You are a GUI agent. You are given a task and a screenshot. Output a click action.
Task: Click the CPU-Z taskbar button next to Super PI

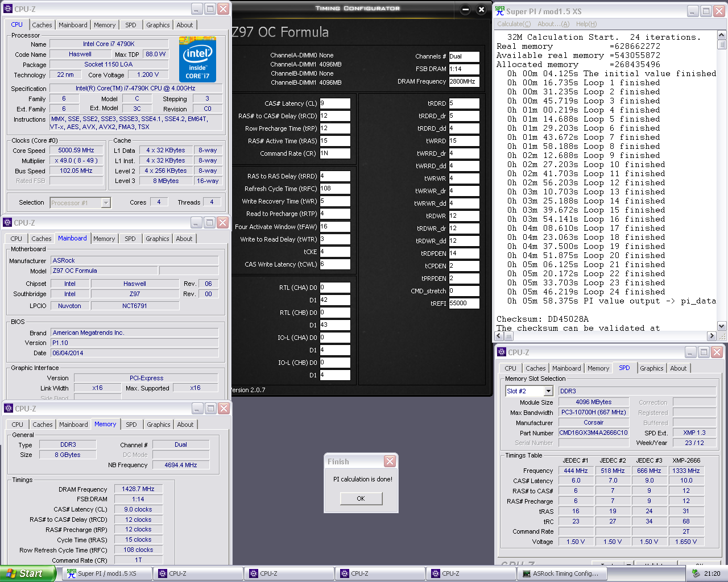pyautogui.click(x=197, y=573)
